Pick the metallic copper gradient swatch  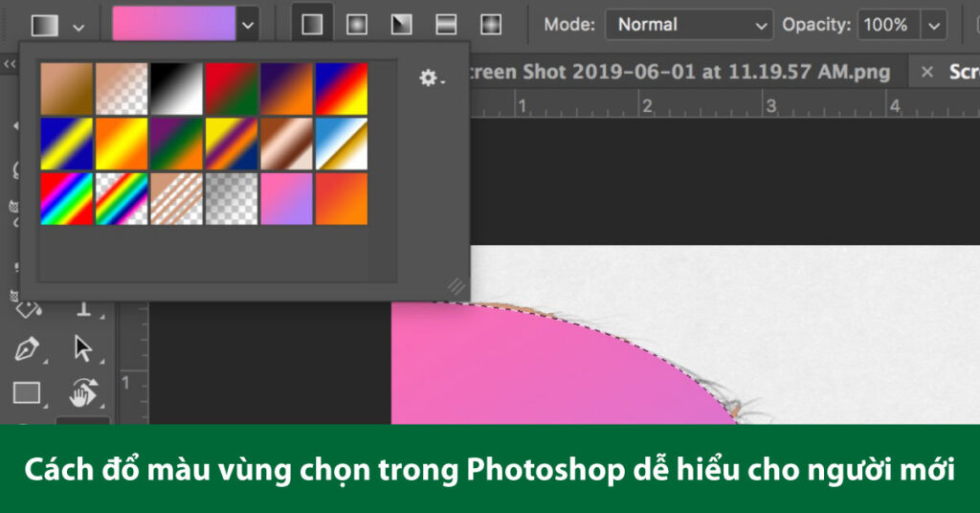pyautogui.click(x=286, y=144)
